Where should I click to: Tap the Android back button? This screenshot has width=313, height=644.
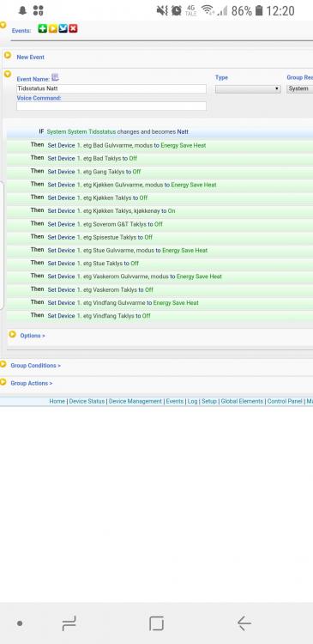244,623
